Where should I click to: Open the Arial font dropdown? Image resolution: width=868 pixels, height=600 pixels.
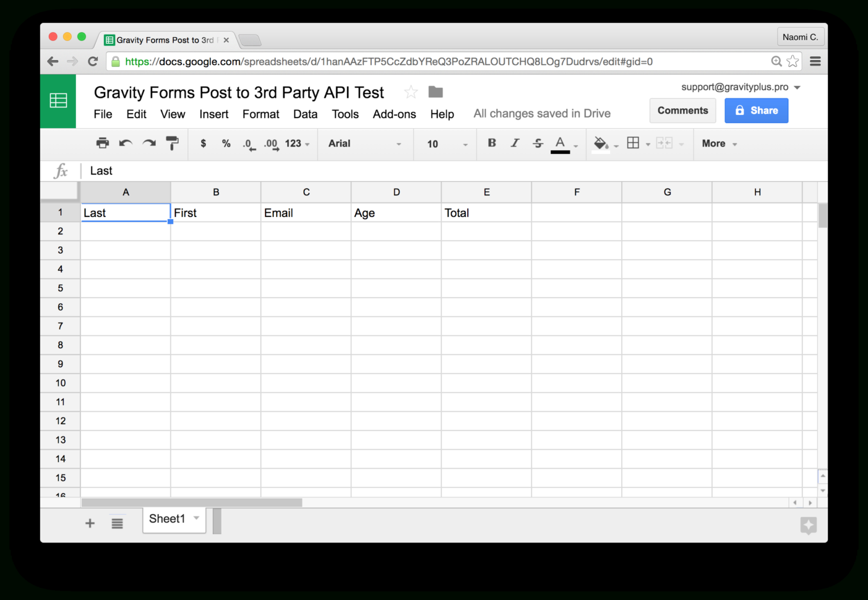pos(365,143)
